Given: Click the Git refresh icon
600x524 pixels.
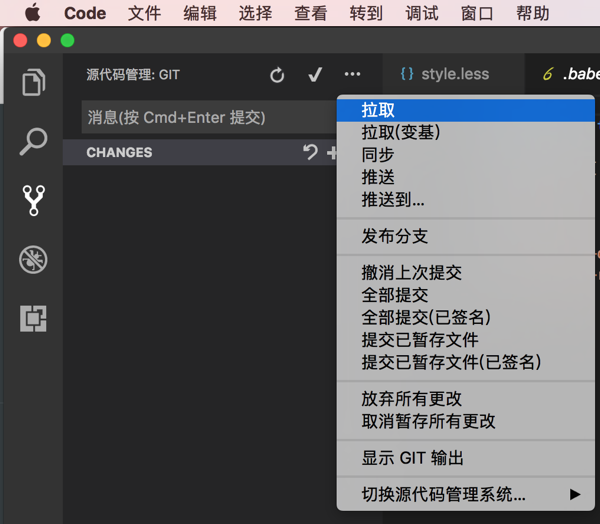Looking at the screenshot, I should tap(277, 75).
